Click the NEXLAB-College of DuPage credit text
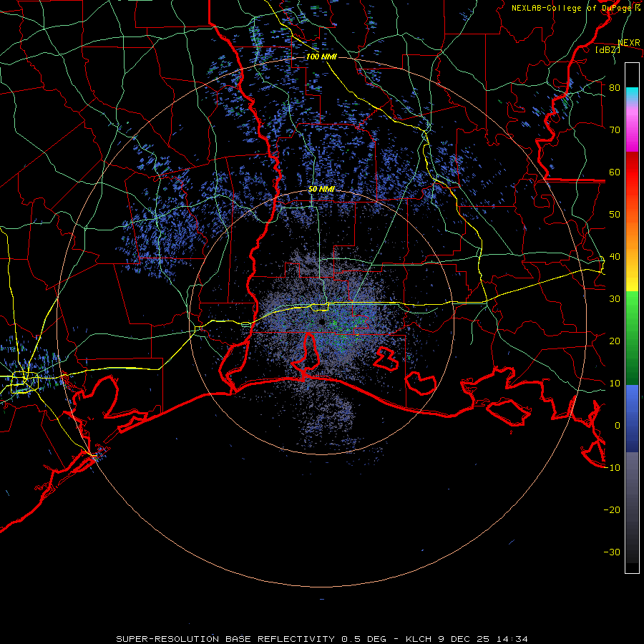Screen dimensions: 644x644 point(572,8)
